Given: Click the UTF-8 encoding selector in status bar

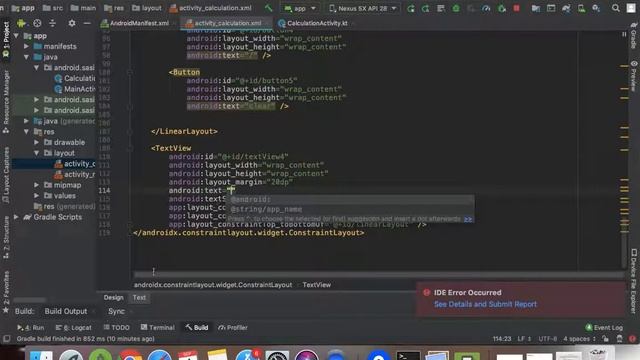Looking at the screenshot, I should click(x=548, y=339).
